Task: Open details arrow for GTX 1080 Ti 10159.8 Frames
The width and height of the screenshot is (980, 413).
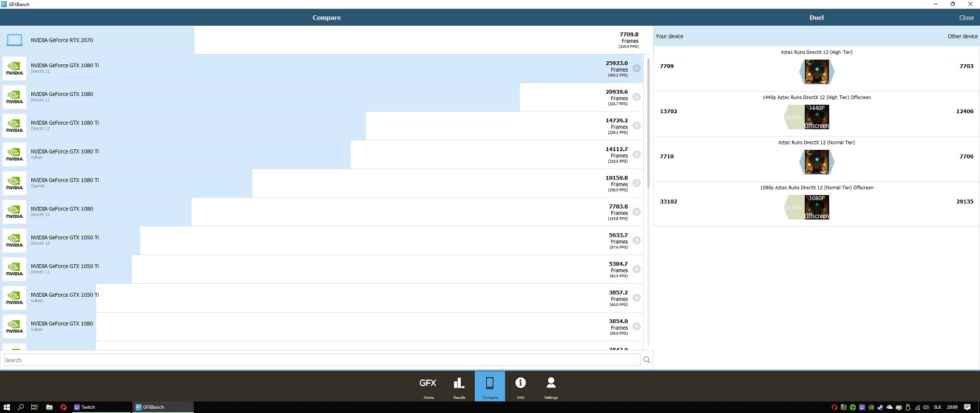Action: coord(637,183)
